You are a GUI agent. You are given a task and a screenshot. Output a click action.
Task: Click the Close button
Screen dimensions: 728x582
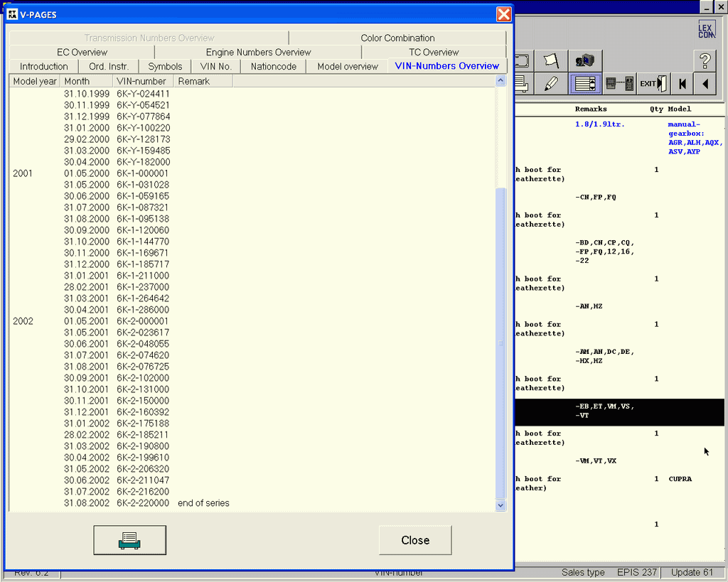415,540
